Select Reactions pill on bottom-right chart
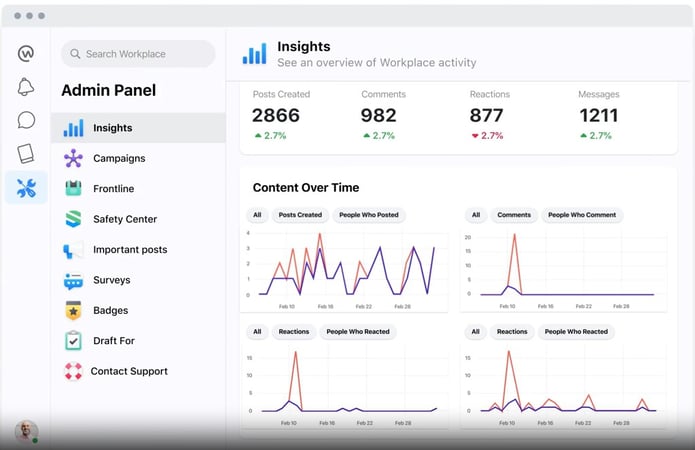This screenshot has height=450, width=695. tap(512, 332)
